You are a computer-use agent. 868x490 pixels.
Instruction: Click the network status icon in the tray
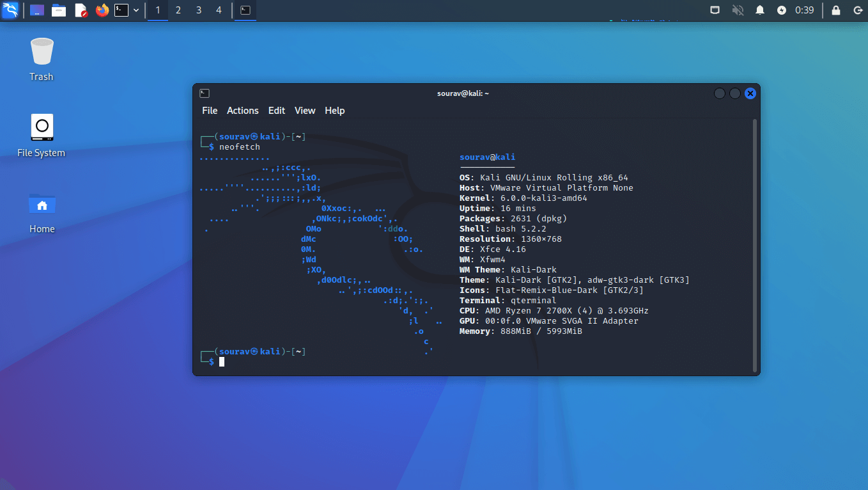(715, 10)
